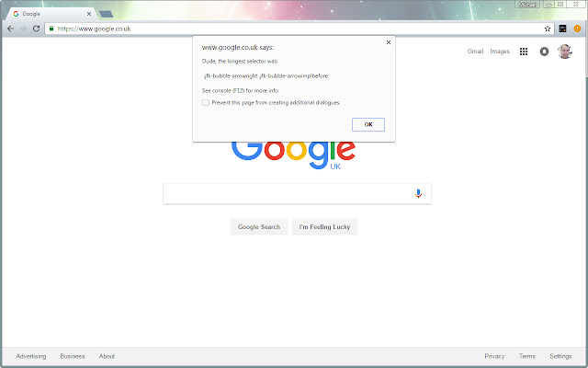Click the browser back arrow
The width and height of the screenshot is (588, 368).
click(10, 29)
